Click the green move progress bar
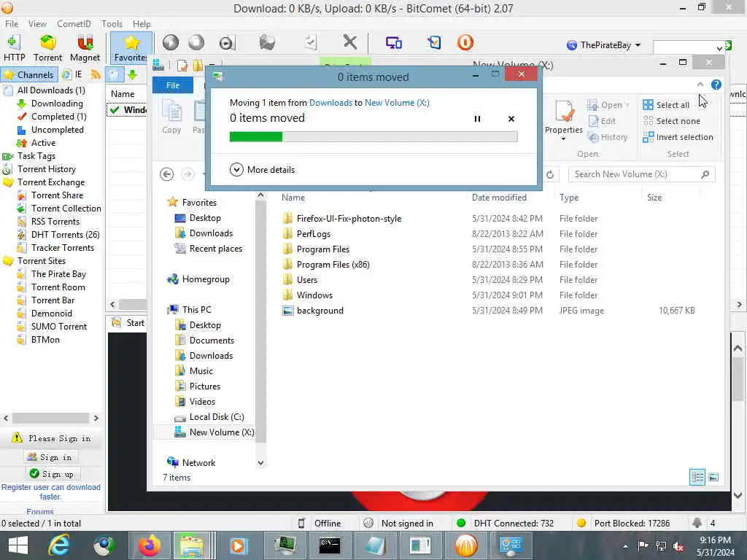The height and width of the screenshot is (560, 747). 373,137
